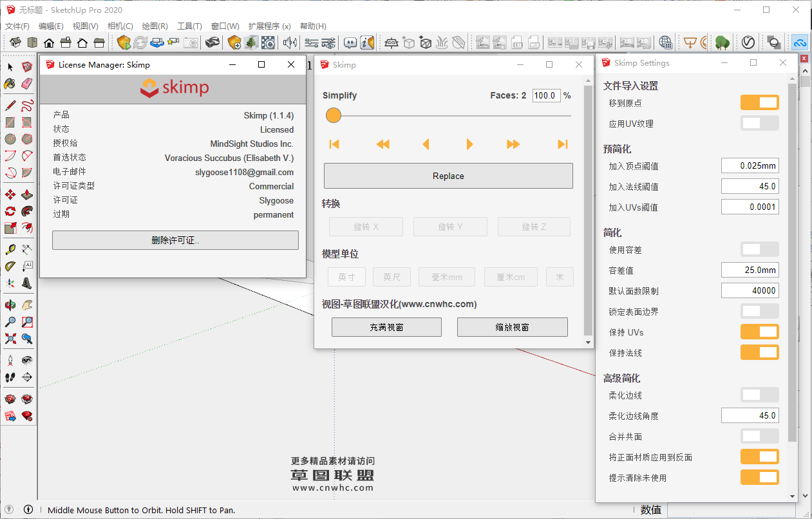This screenshot has height=519, width=812.
Task: Select the Pan hand tool
Action: (26, 305)
